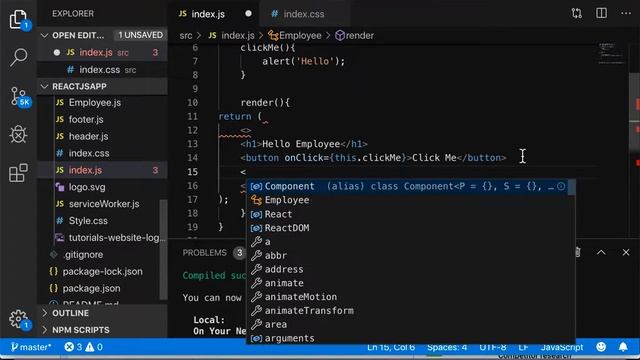Open Employee.js in file explorer
This screenshot has height=360, width=640.
click(x=102, y=103)
